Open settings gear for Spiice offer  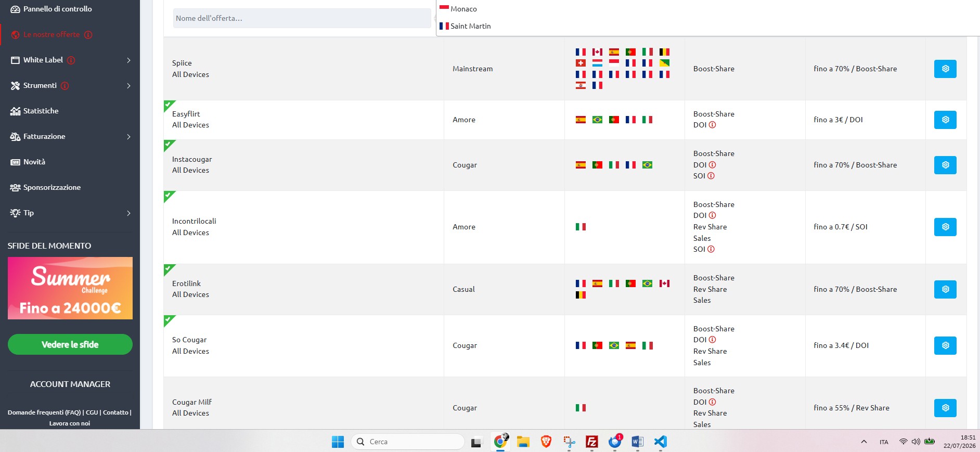(x=945, y=69)
